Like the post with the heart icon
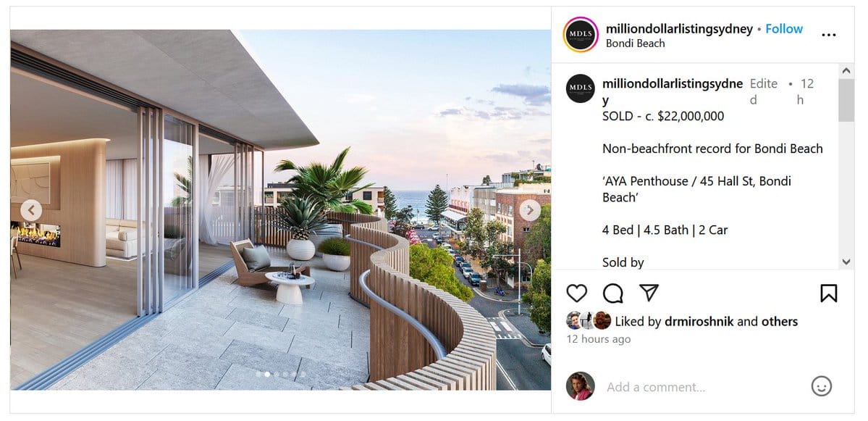868x421 pixels. coord(576,293)
